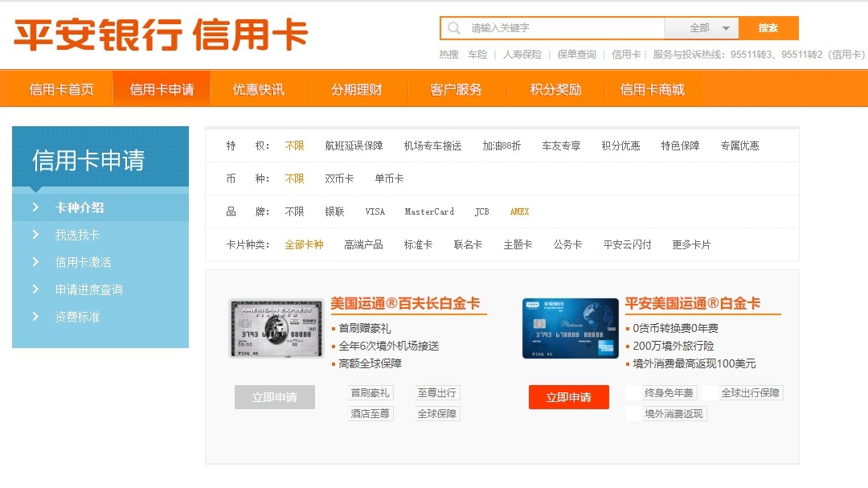Filter by 加油88折 privilege
Screen dimensions: 868x488
click(x=502, y=146)
